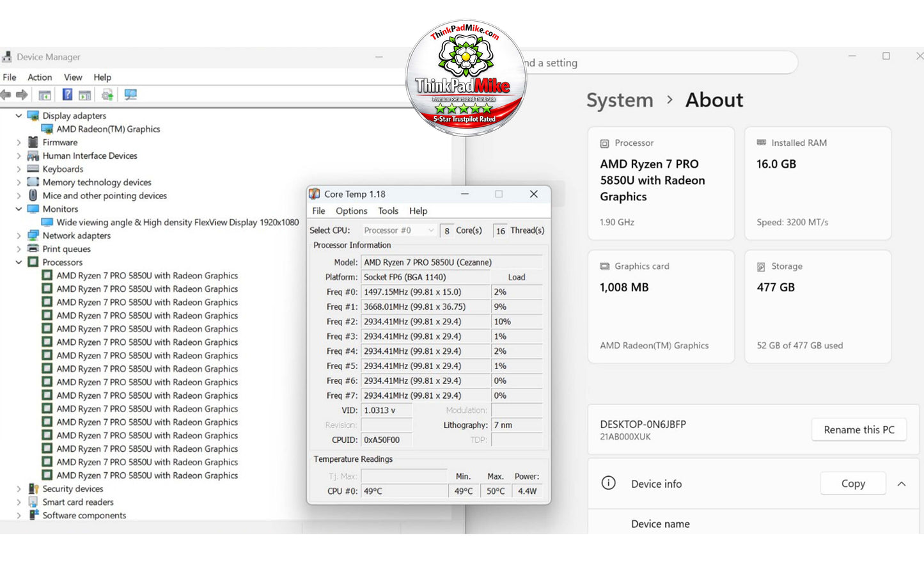924x581 pixels.
Task: Expand the Memory technology devices node
Action: tap(19, 182)
